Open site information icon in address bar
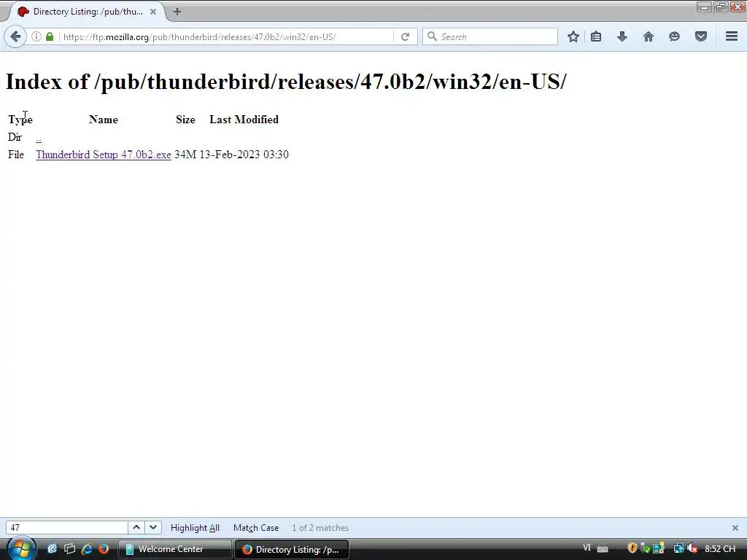The height and width of the screenshot is (560, 747). click(36, 36)
